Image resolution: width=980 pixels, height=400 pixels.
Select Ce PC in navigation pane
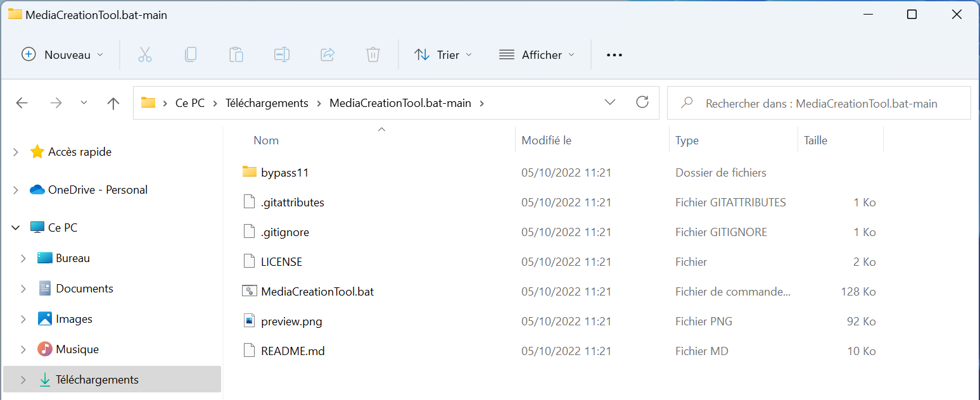63,228
